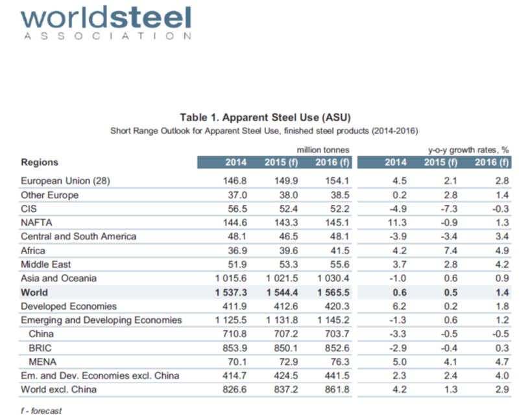Select the bold World row label
This screenshot has height=420, width=530.
pos(34,292)
